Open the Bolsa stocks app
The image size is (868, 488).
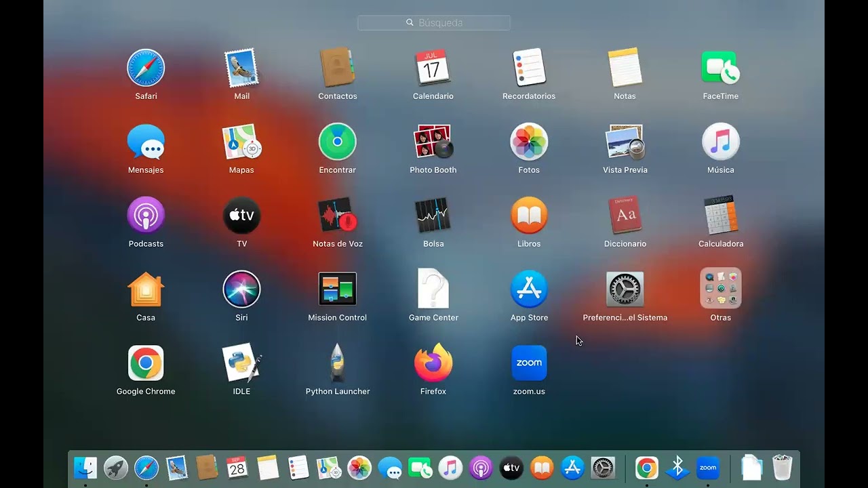click(x=433, y=216)
